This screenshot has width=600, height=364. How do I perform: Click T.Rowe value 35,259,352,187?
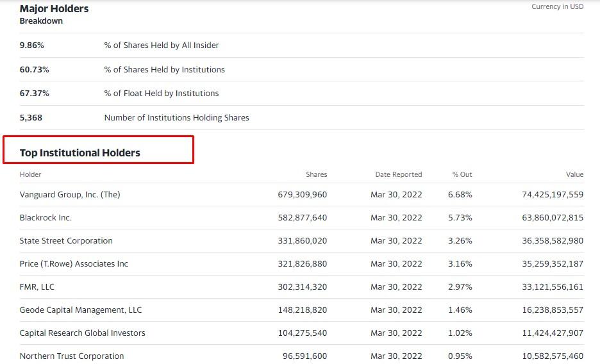coord(553,264)
